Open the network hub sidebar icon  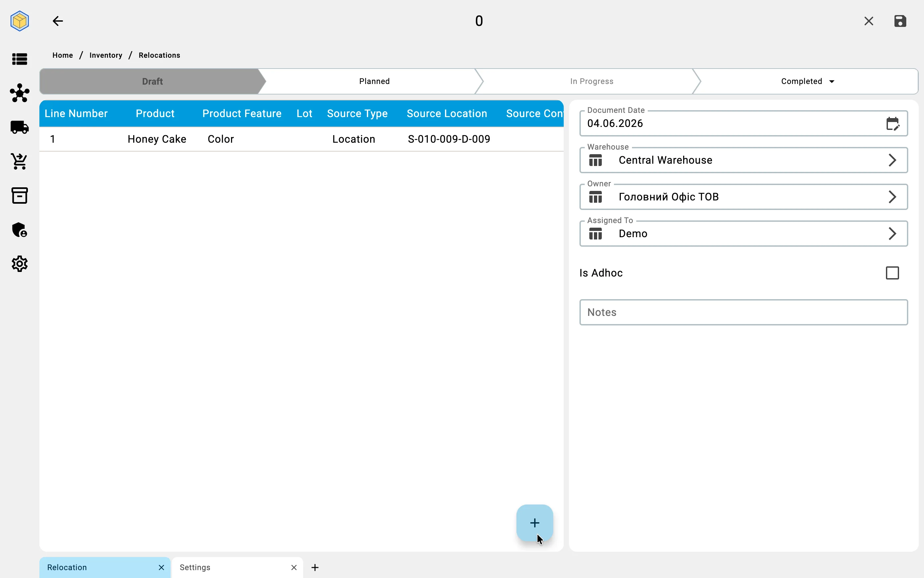[19, 93]
